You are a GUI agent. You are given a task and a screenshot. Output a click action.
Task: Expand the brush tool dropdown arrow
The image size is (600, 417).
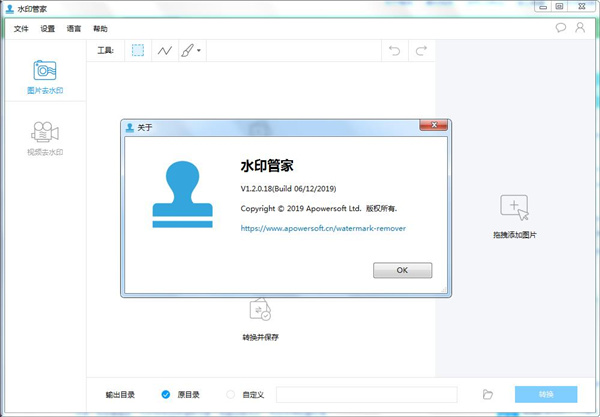[x=199, y=51]
